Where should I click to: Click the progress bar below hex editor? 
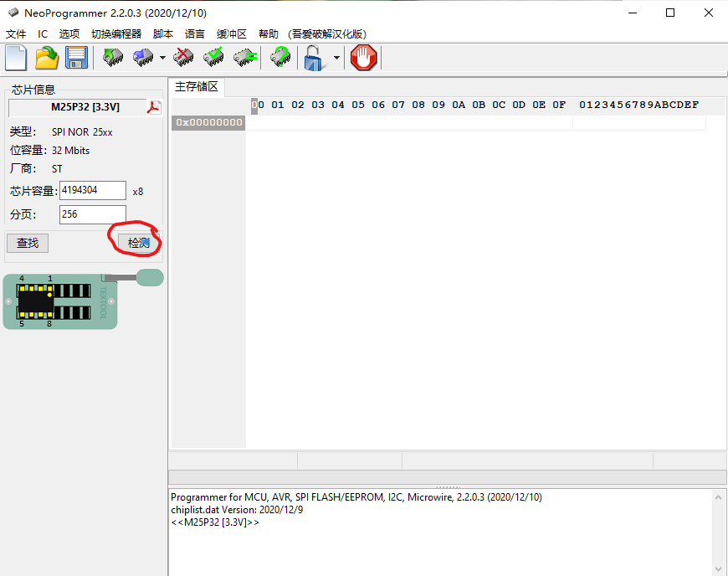point(448,477)
